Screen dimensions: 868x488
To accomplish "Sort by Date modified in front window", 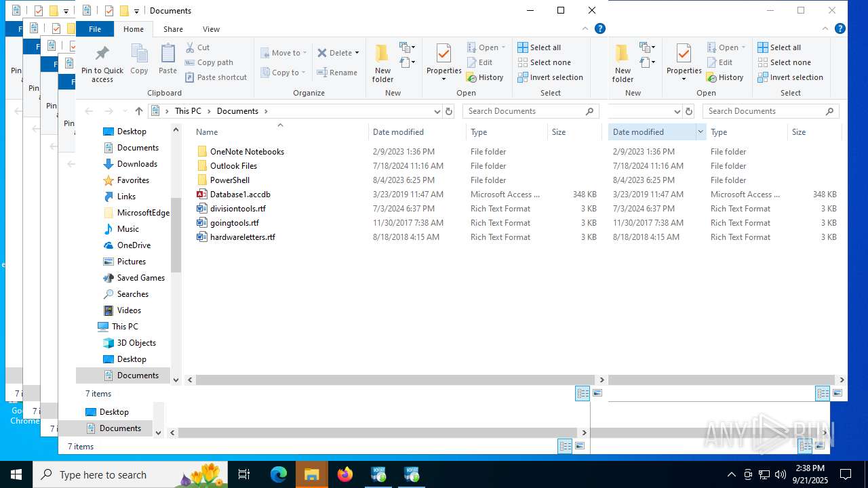I will coord(417,132).
